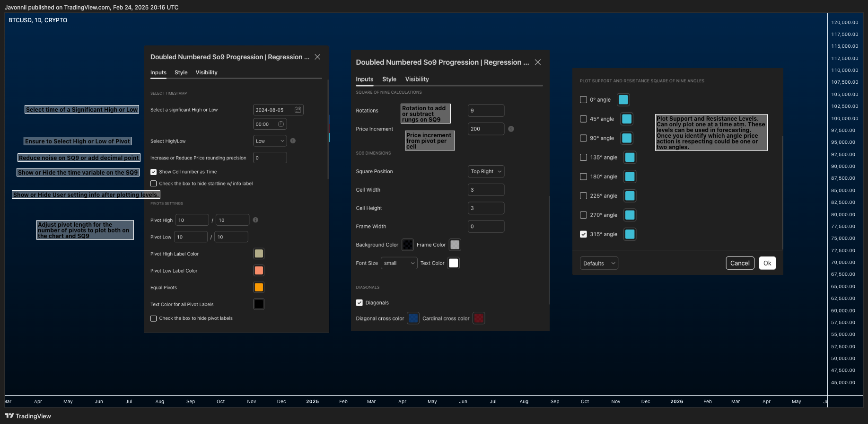Open Frame Color swatch

click(455, 245)
